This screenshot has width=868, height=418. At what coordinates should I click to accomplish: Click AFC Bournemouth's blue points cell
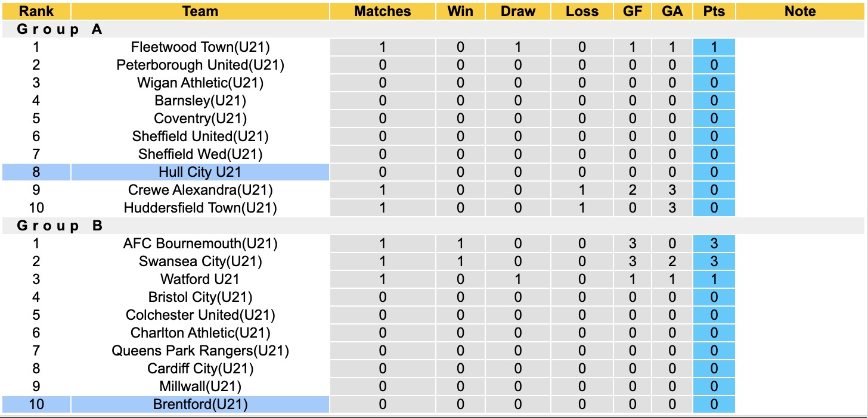tap(714, 244)
